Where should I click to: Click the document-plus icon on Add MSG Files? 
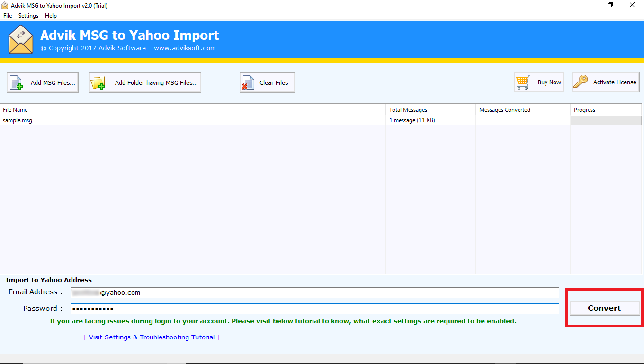pyautogui.click(x=17, y=83)
